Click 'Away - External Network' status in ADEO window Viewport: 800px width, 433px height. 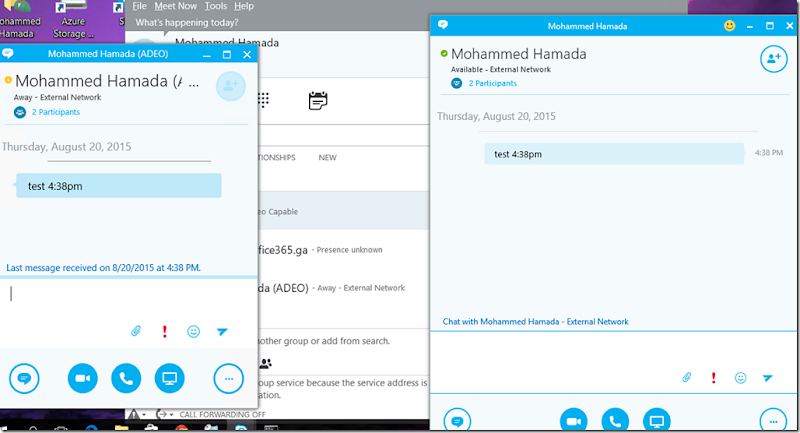pyautogui.click(x=57, y=97)
